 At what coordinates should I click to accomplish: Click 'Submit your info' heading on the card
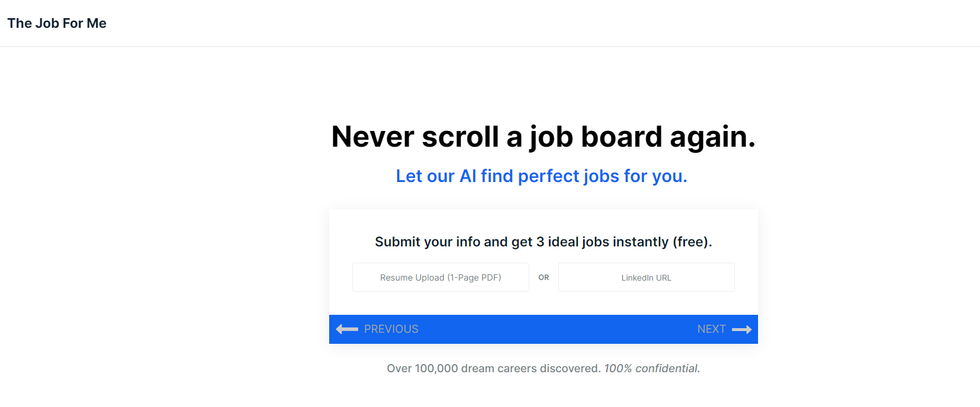(544, 242)
